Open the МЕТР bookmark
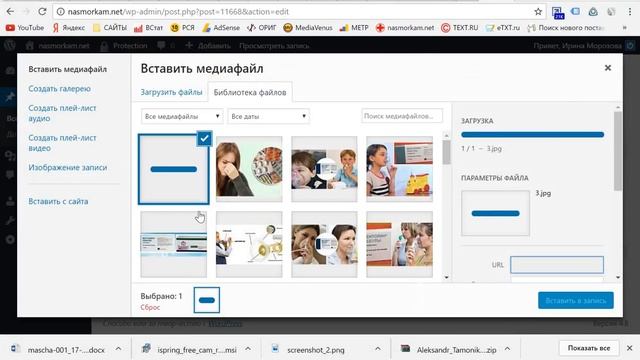640x360 pixels. (354, 28)
